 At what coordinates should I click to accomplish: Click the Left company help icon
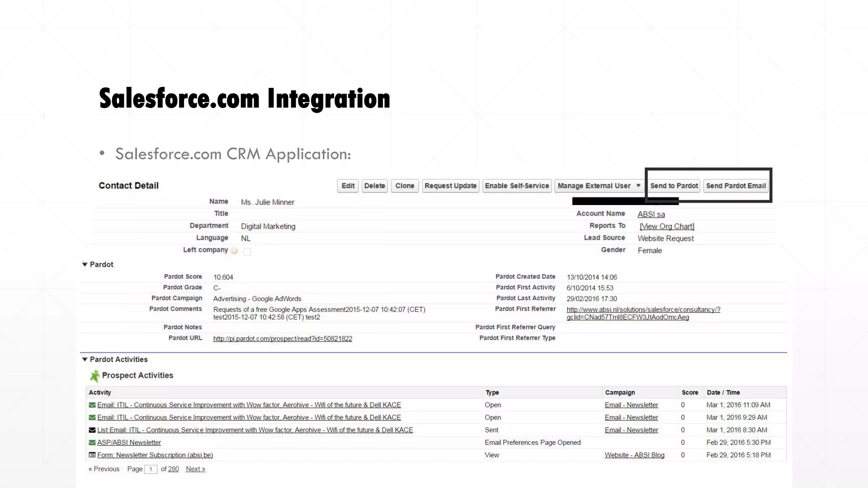(234, 250)
